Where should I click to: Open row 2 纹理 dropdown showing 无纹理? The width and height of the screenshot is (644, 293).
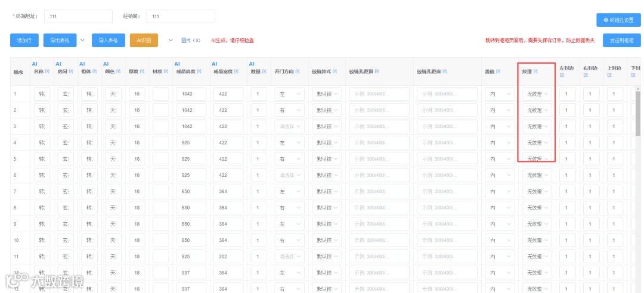(x=537, y=110)
